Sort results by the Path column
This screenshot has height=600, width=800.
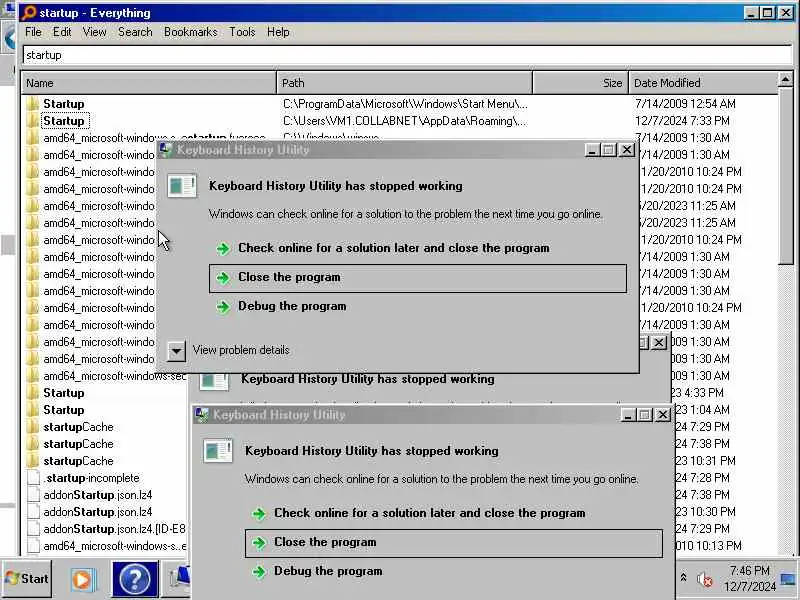point(405,83)
